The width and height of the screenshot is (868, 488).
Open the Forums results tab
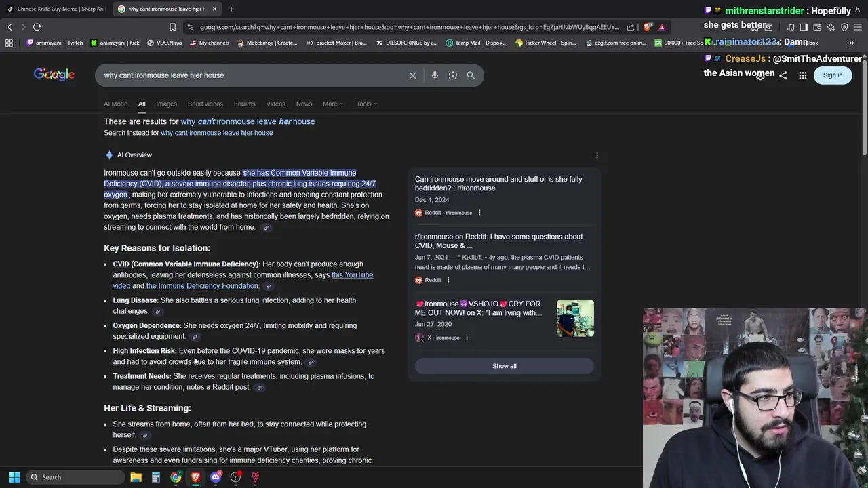tap(244, 104)
